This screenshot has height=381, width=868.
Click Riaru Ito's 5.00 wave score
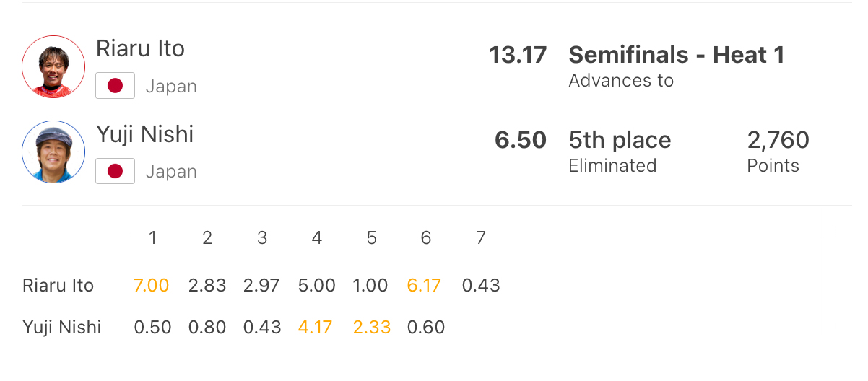[316, 286]
